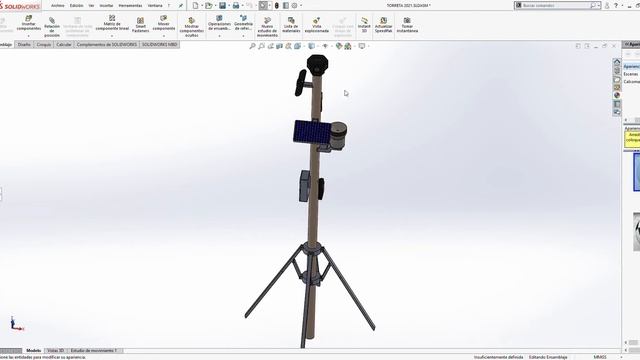Click the Open file folder icon
This screenshot has width=640, height=360.
tap(209, 6)
